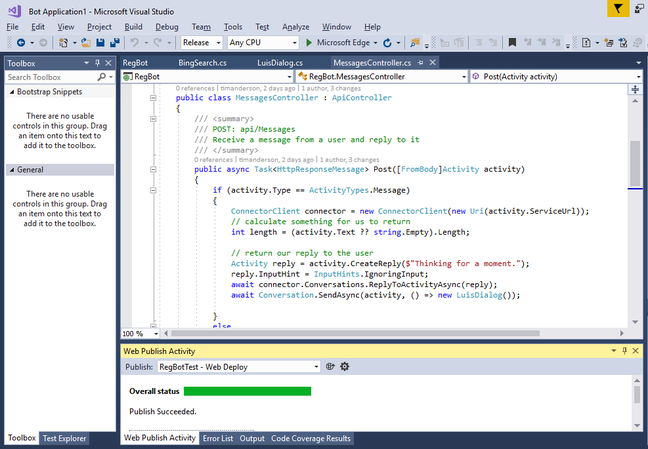
Task: Open the RegBot.MessagesController type dropdown
Action: [x=381, y=77]
